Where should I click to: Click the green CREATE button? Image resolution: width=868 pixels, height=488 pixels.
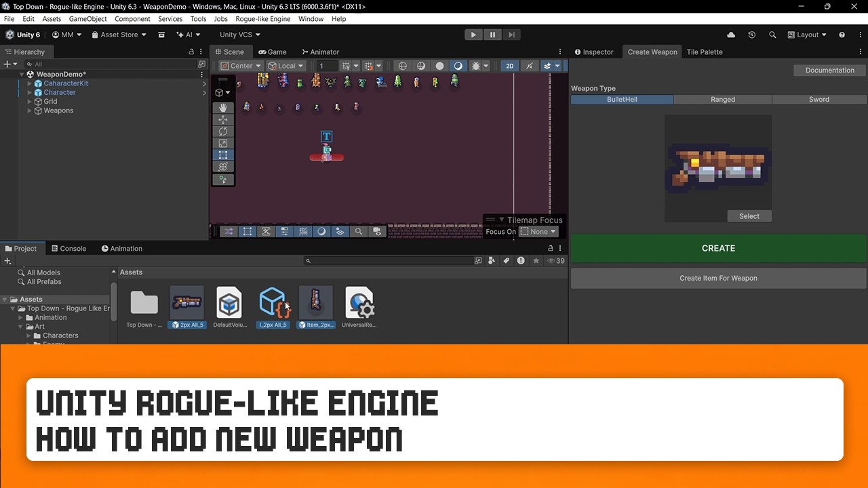coord(718,248)
